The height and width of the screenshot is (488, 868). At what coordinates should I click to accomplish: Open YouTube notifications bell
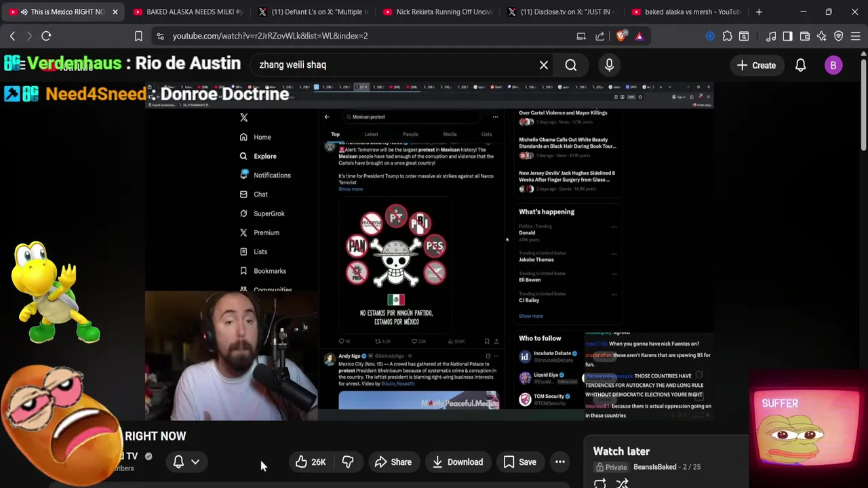pos(801,65)
